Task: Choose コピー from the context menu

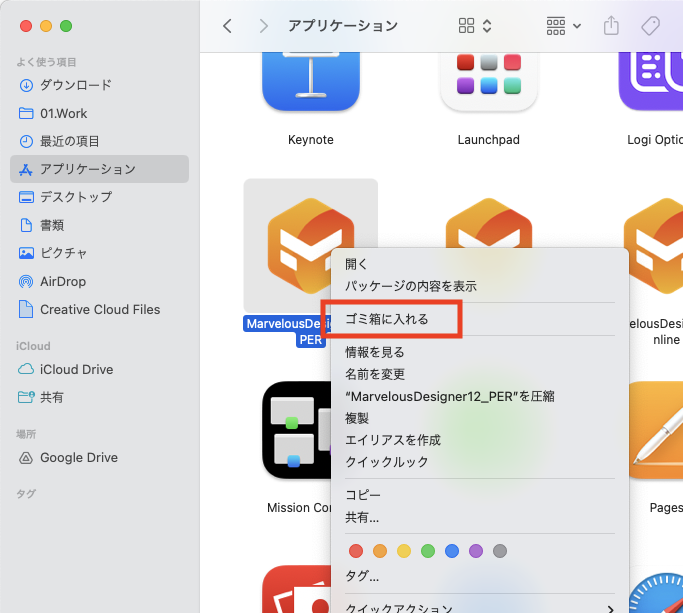Action: coord(480,495)
